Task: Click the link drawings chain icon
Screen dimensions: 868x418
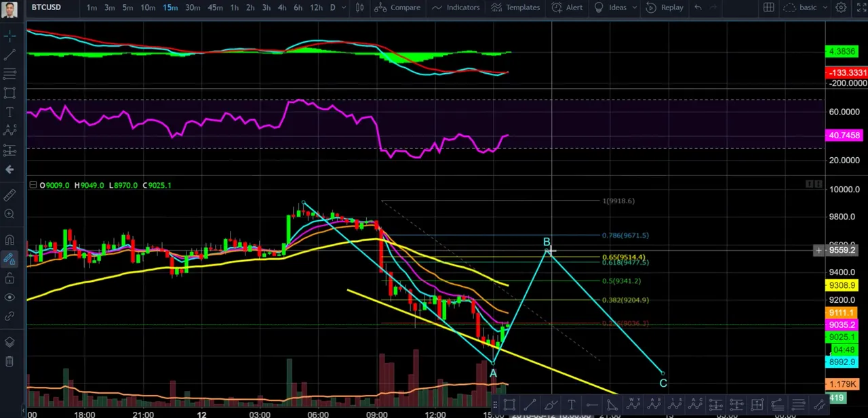Action: (x=9, y=316)
